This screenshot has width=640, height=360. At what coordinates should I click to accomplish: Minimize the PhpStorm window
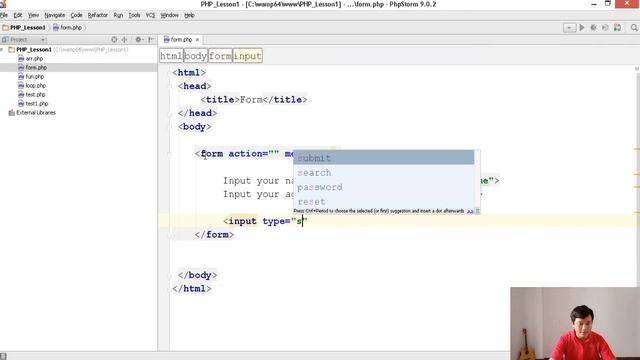tap(594, 4)
